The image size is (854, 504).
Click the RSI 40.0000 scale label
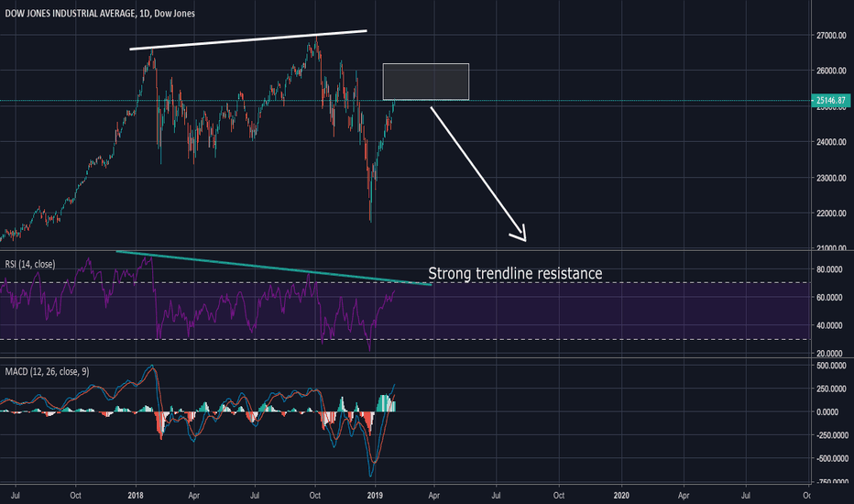pos(829,325)
